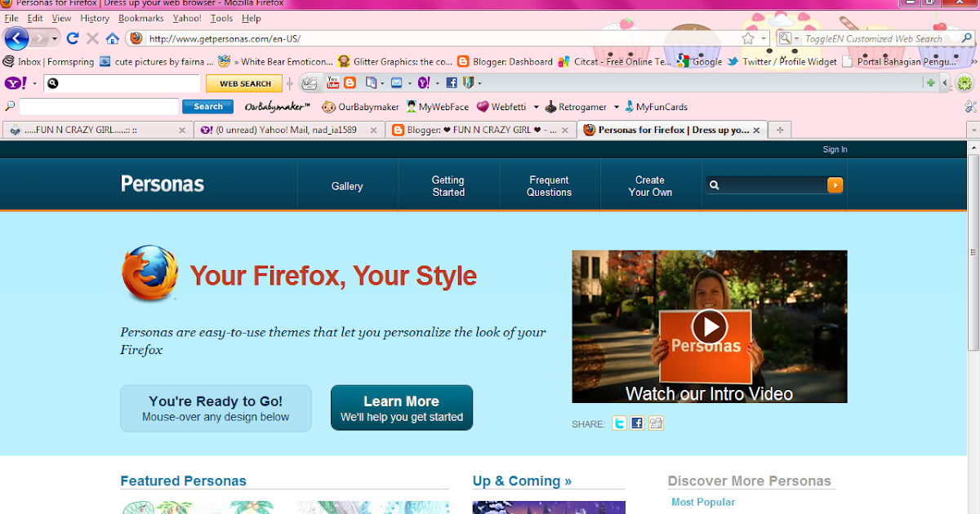The width and height of the screenshot is (980, 514).
Task: Open the Sign In link
Action: click(835, 149)
